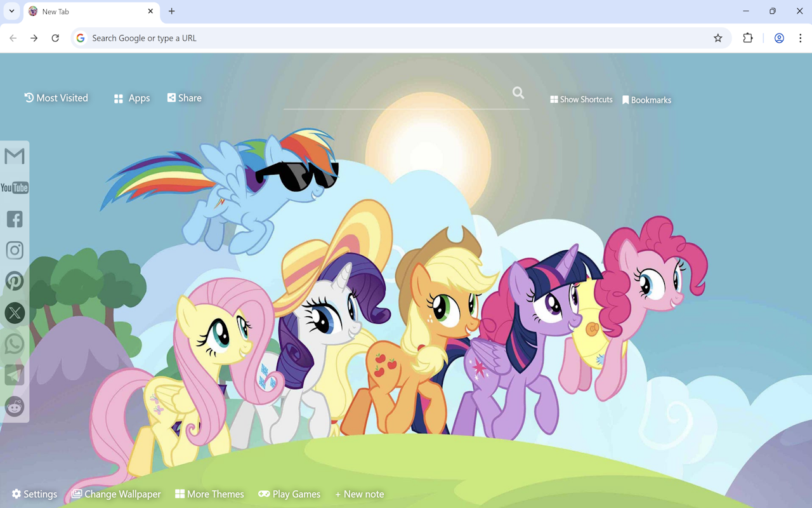This screenshot has width=812, height=508.
Task: Open the Apps menu
Action: click(x=132, y=98)
